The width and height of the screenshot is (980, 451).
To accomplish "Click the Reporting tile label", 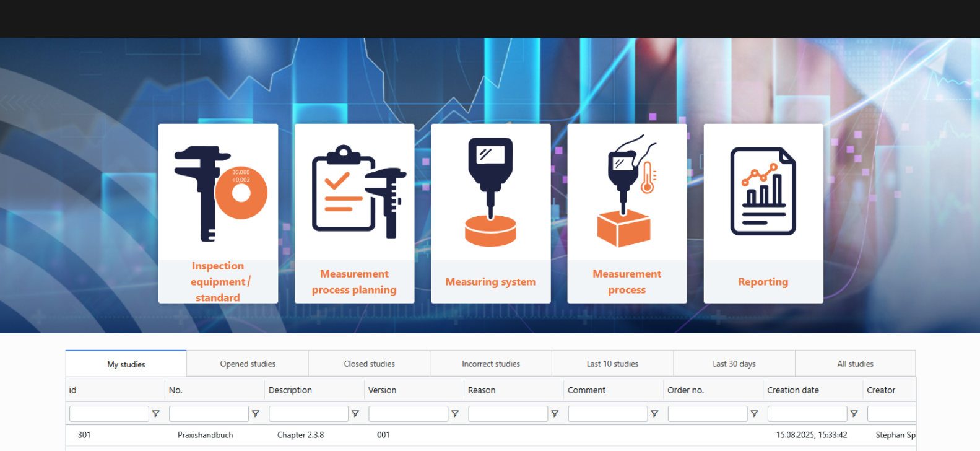I will (763, 282).
